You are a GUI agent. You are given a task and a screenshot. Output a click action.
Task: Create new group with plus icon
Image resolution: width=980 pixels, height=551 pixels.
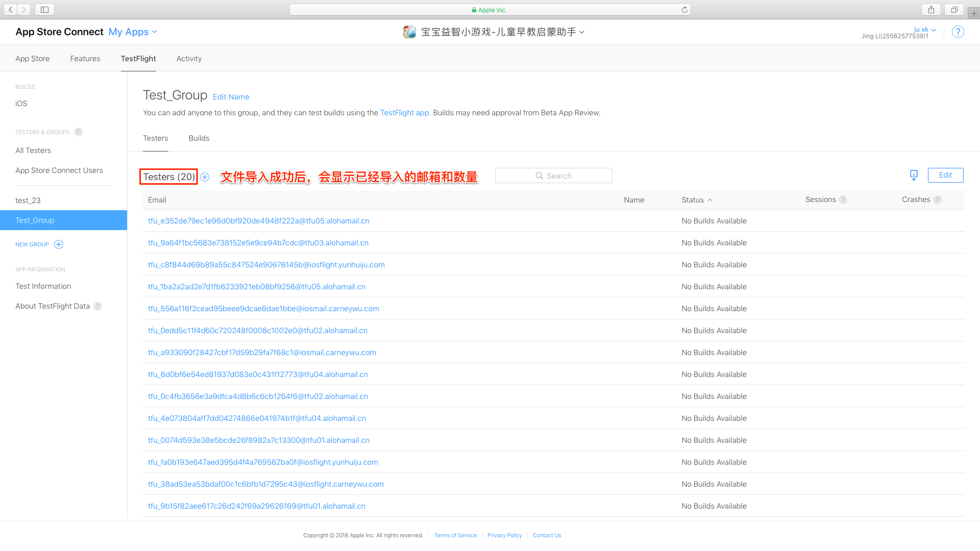click(x=59, y=244)
